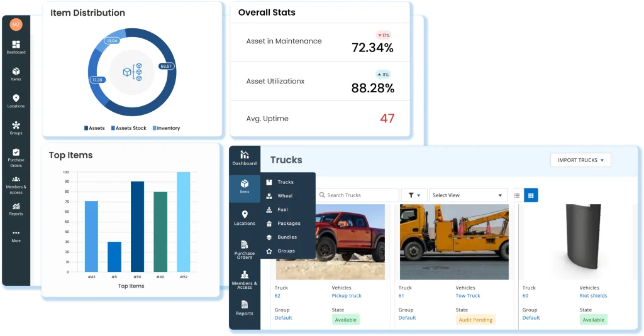Open Groups in the dark left sidebar
The width and height of the screenshot is (644, 336).
click(16, 128)
